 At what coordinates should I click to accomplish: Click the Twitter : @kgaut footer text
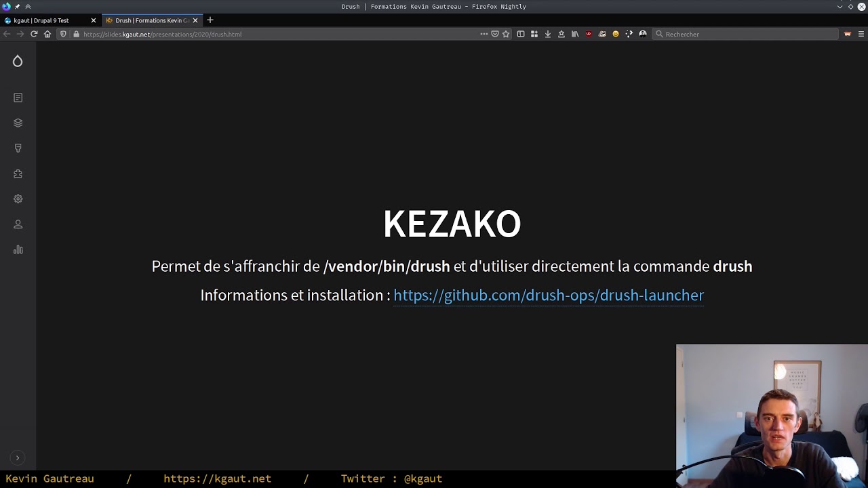[x=391, y=479]
